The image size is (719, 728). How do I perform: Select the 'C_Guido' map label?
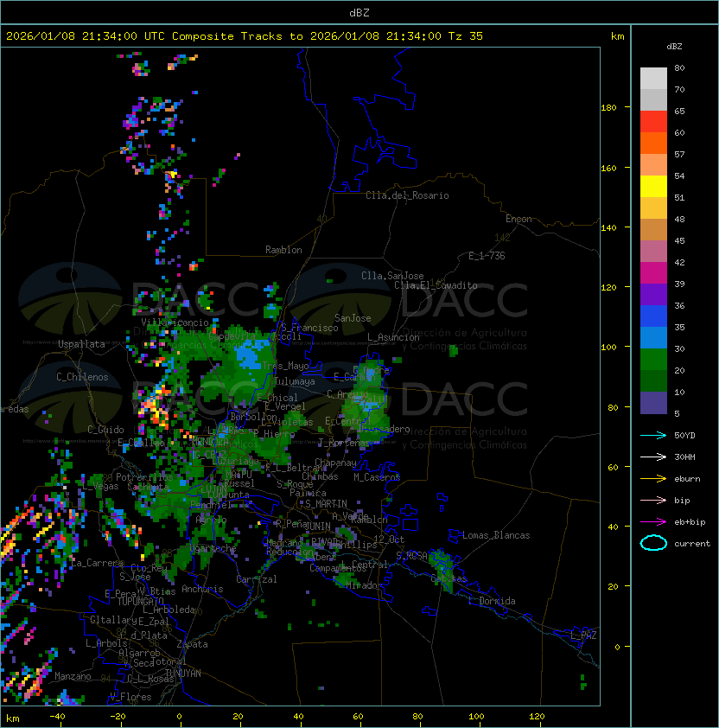point(105,430)
